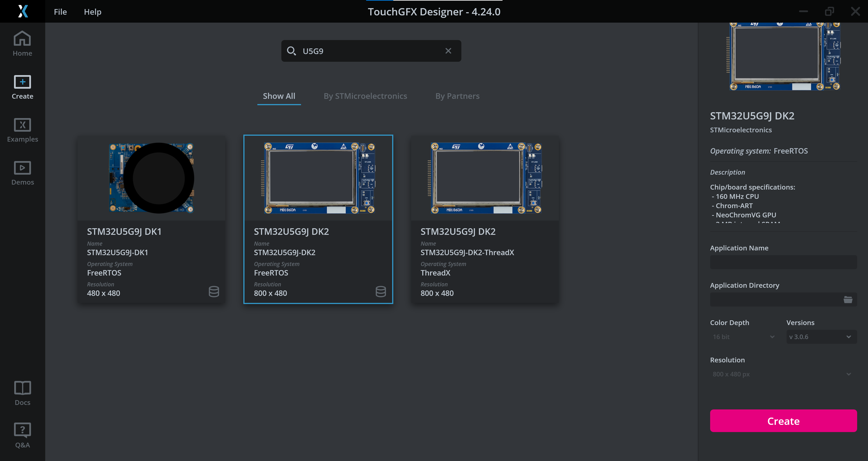Browse for Application Directory using folder icon
Screen dimensions: 868x461
pyautogui.click(x=849, y=299)
